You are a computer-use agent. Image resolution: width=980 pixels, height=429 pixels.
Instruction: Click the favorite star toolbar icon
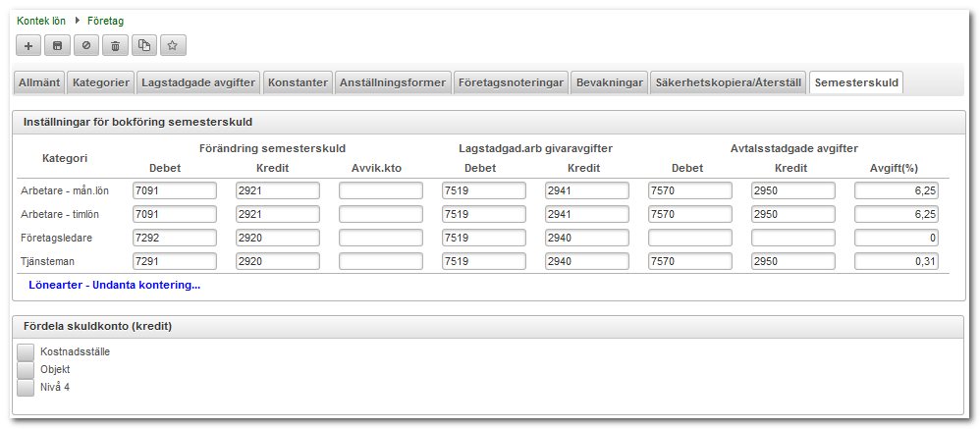[173, 45]
